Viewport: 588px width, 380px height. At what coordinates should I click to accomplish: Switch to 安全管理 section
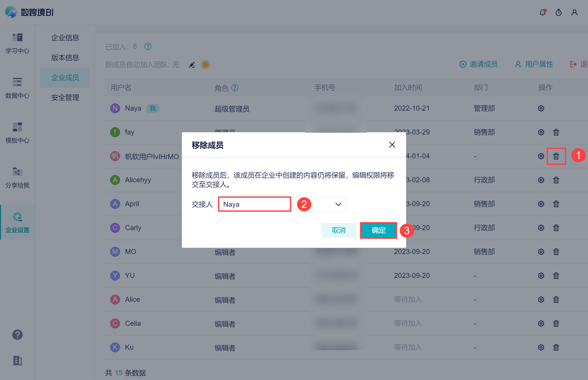(x=65, y=97)
